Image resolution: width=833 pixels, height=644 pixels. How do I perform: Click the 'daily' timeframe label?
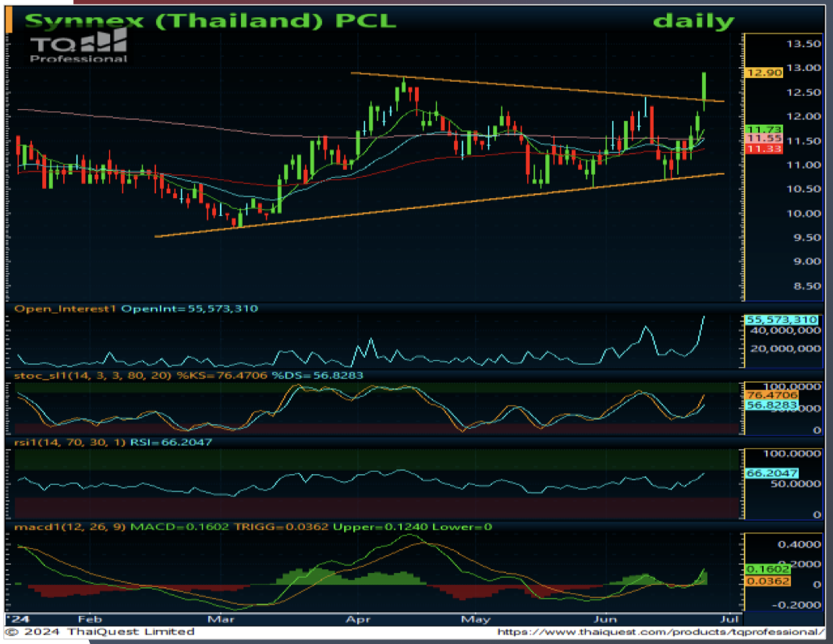(693, 21)
